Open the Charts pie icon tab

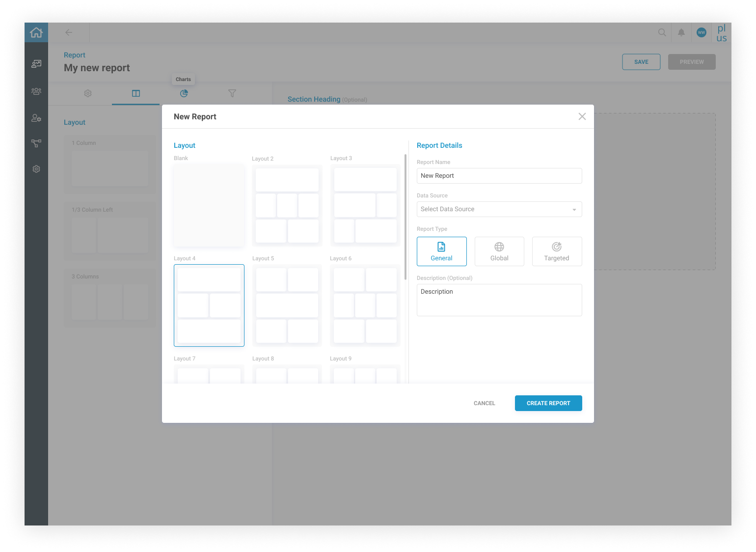coord(184,93)
